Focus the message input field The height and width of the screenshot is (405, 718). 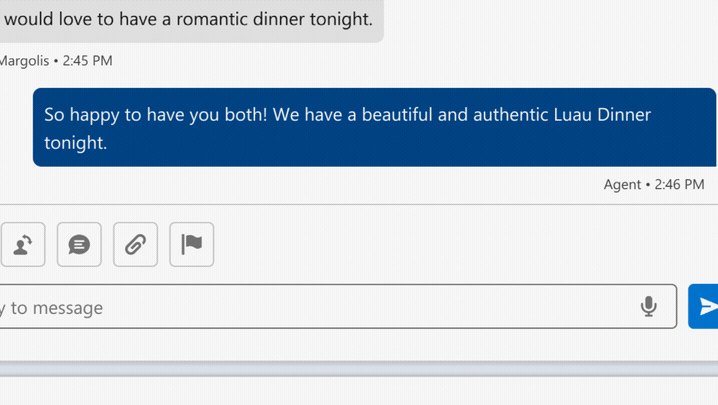pyautogui.click(x=338, y=306)
